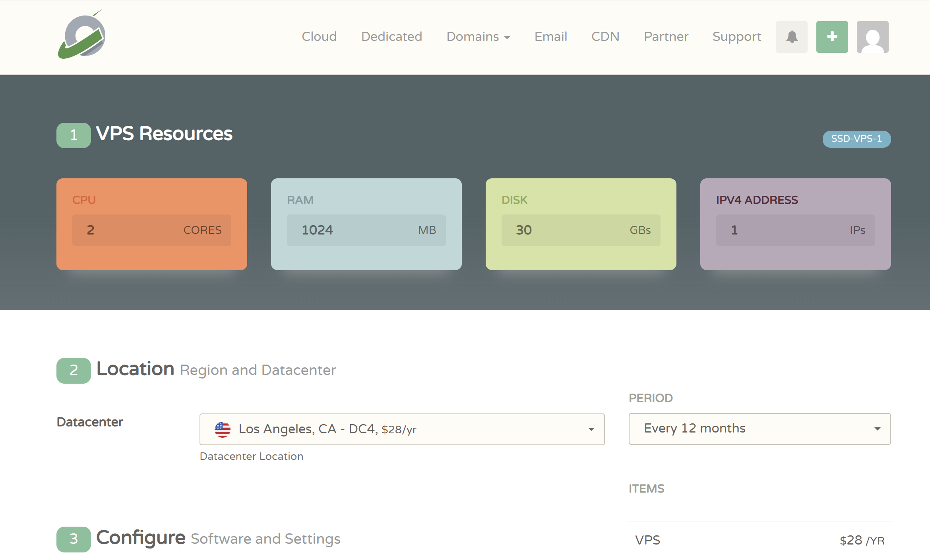Go to the Support page
Viewport: 930px width, 560px height.
click(x=737, y=37)
